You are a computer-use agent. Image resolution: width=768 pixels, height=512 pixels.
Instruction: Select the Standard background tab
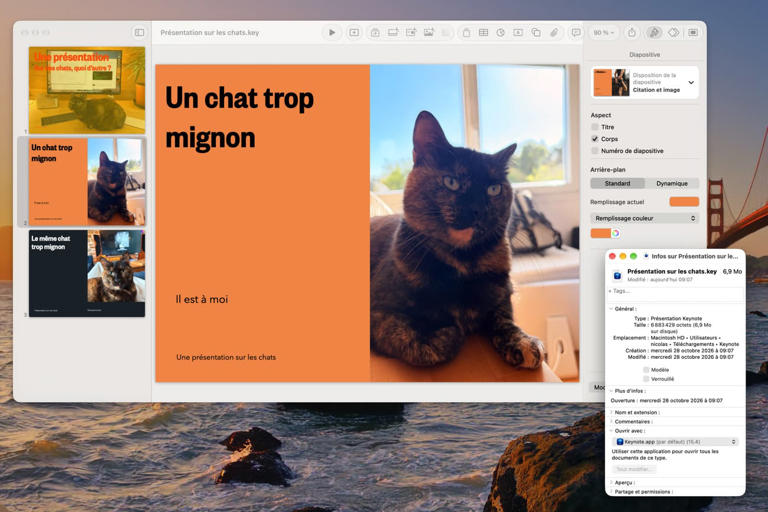pos(617,183)
